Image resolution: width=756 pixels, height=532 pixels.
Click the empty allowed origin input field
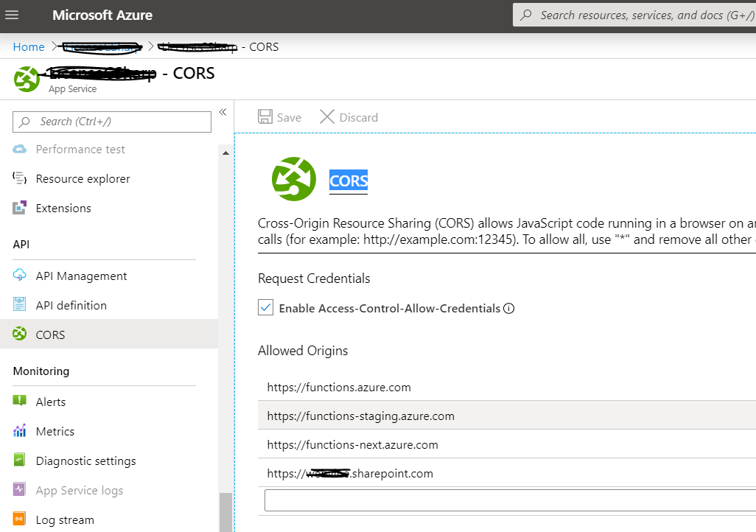508,500
